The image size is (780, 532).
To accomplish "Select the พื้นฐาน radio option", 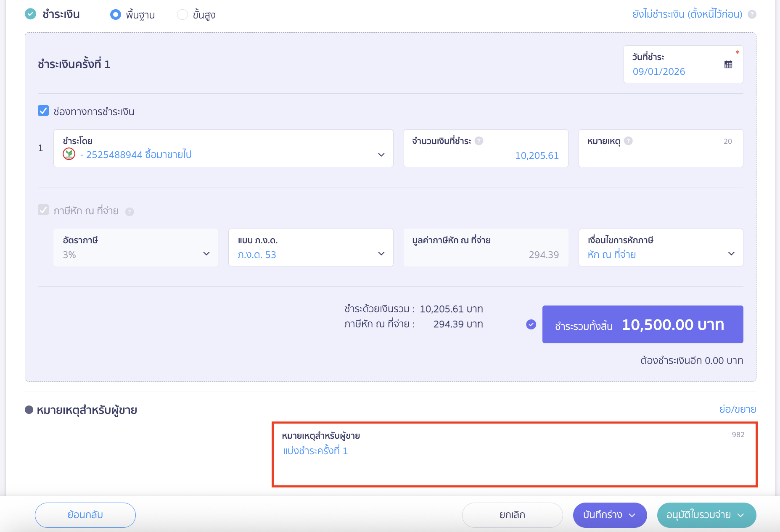I will [x=115, y=15].
